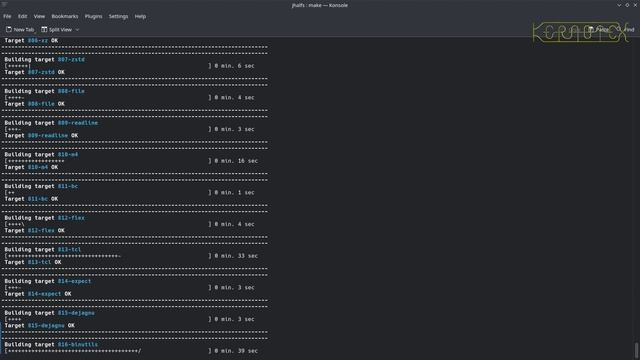Click the 'Building target 816-binutils' line
This screenshot has height=360, width=640.
(51, 344)
